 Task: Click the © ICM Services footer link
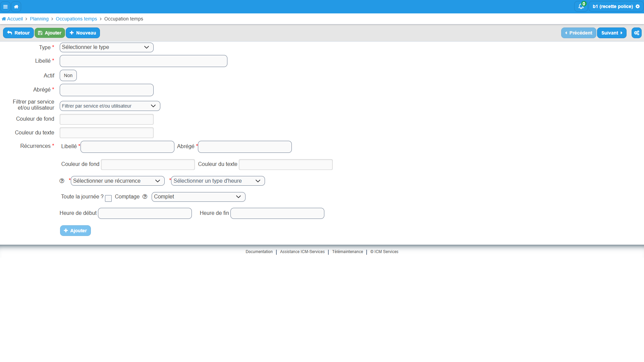point(384,252)
